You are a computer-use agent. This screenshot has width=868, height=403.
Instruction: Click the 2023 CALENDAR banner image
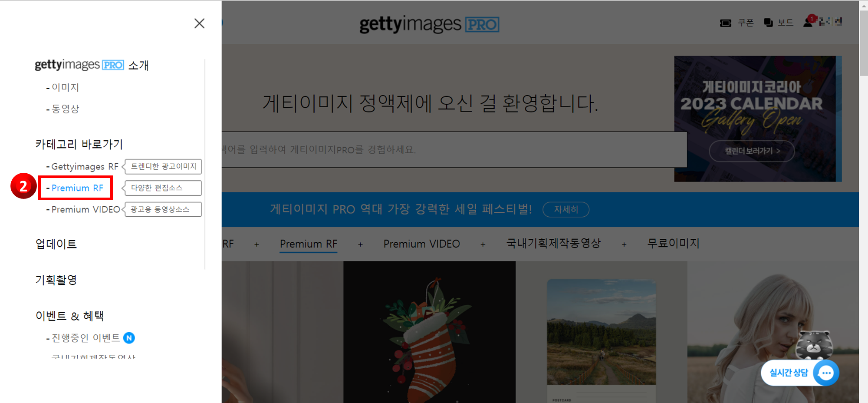click(x=757, y=119)
